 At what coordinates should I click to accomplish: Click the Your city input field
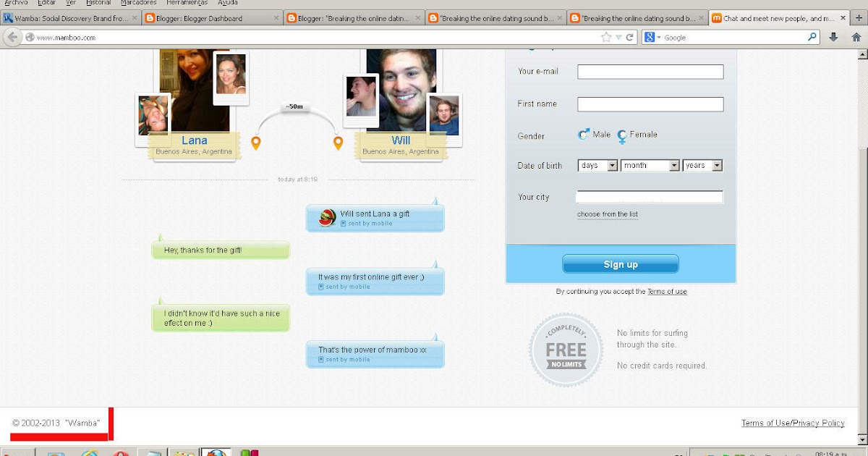pos(650,197)
